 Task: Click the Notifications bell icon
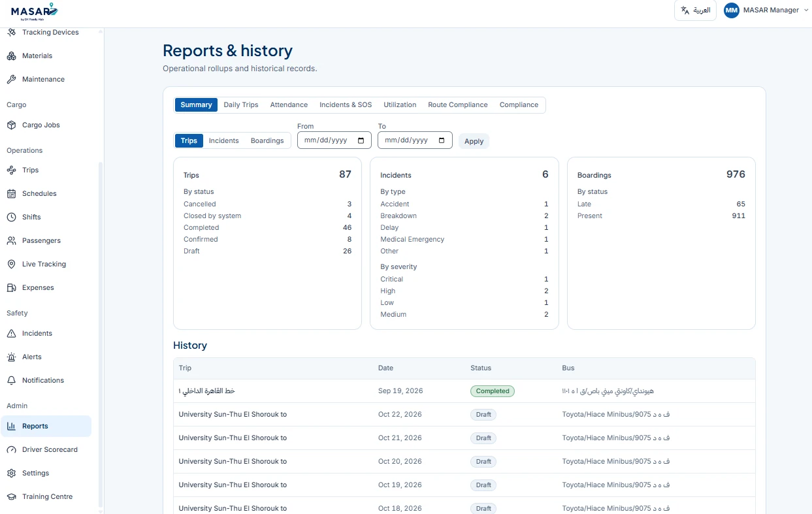tap(11, 380)
